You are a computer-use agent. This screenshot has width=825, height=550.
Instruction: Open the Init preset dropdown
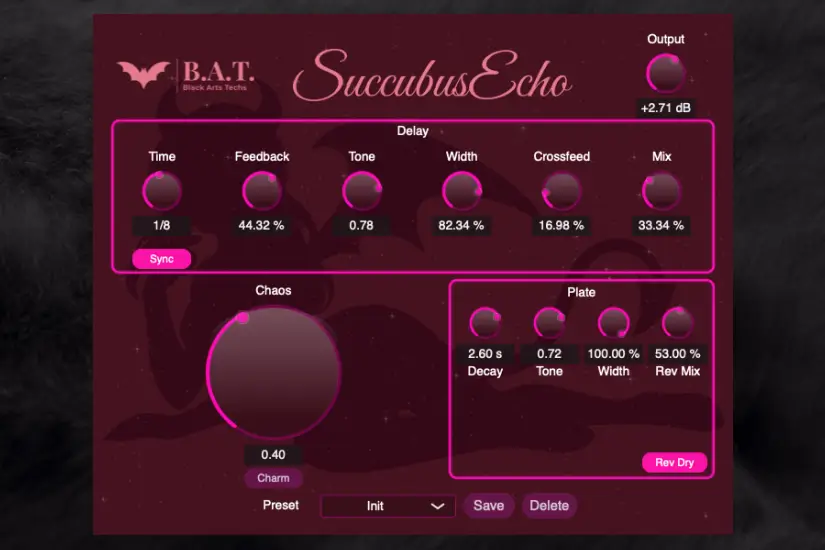coord(388,506)
